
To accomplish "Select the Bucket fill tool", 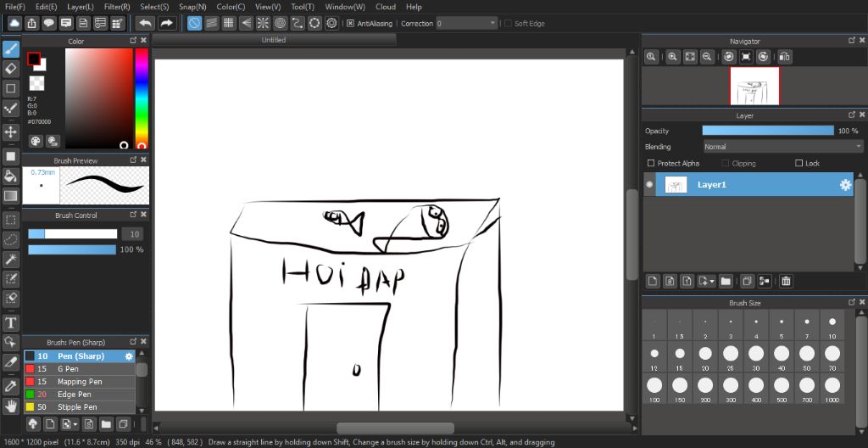I will [10, 176].
